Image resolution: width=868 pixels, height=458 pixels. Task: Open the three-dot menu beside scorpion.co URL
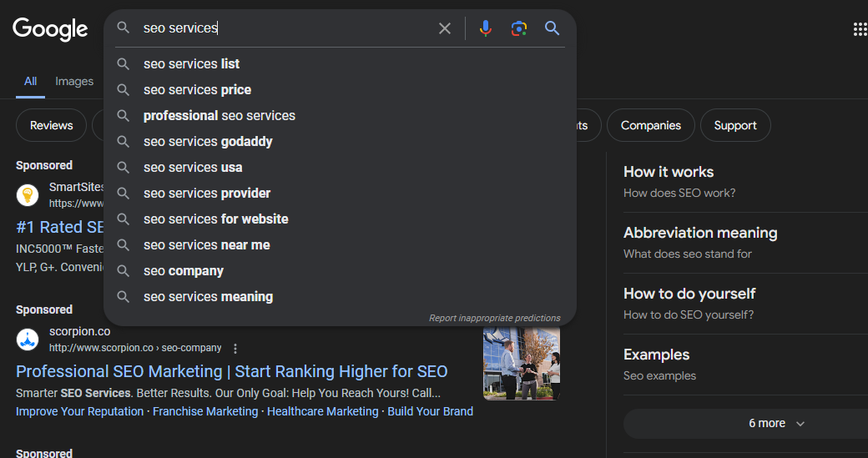(235, 349)
